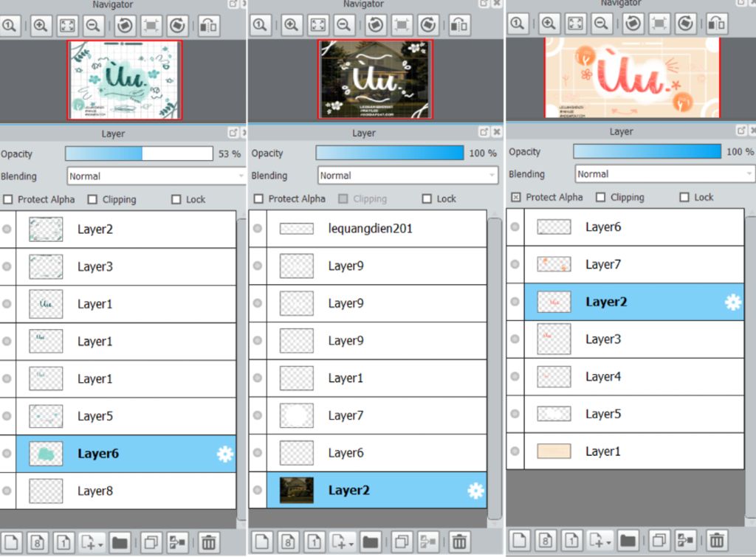
Task: Select Layer5 in the teal artwork panel
Action: point(126,416)
